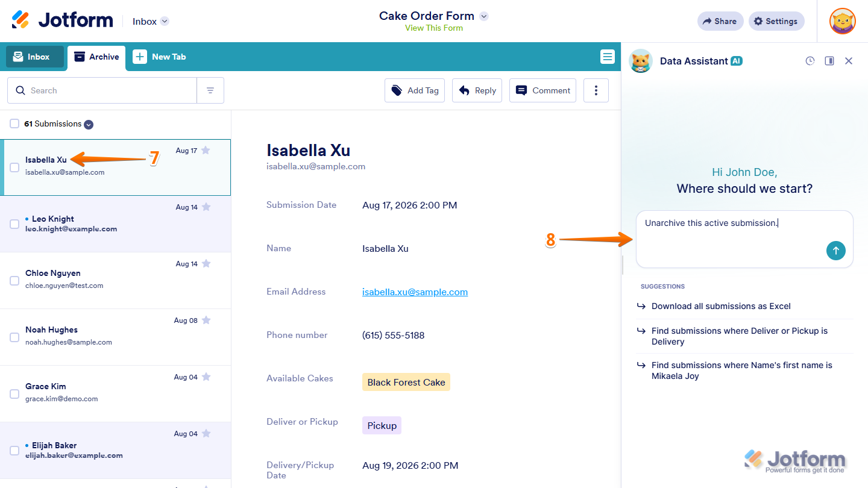The width and height of the screenshot is (868, 488).
Task: Click the reply arrow icon
Action: tap(464, 90)
